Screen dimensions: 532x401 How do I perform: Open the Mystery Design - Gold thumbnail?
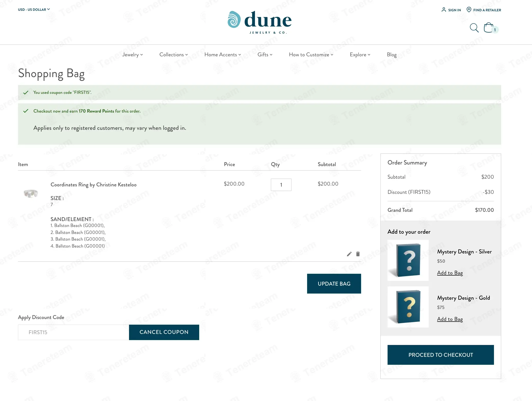[x=408, y=307]
